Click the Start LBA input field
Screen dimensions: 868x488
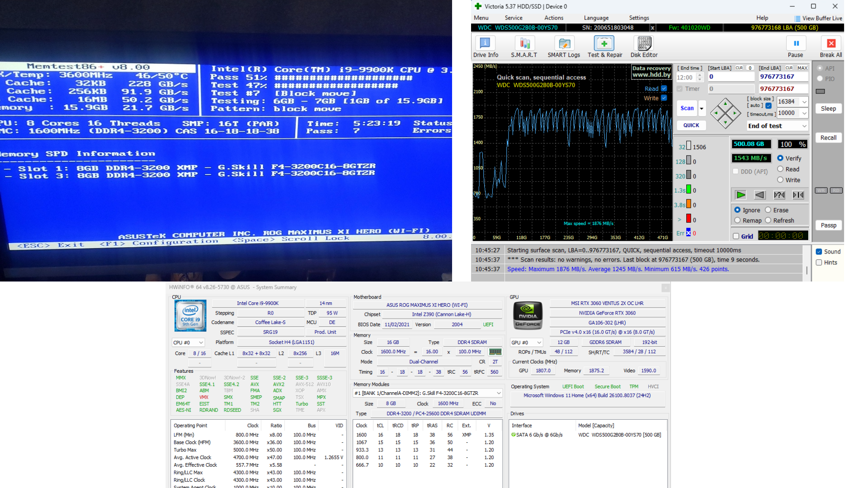point(730,77)
